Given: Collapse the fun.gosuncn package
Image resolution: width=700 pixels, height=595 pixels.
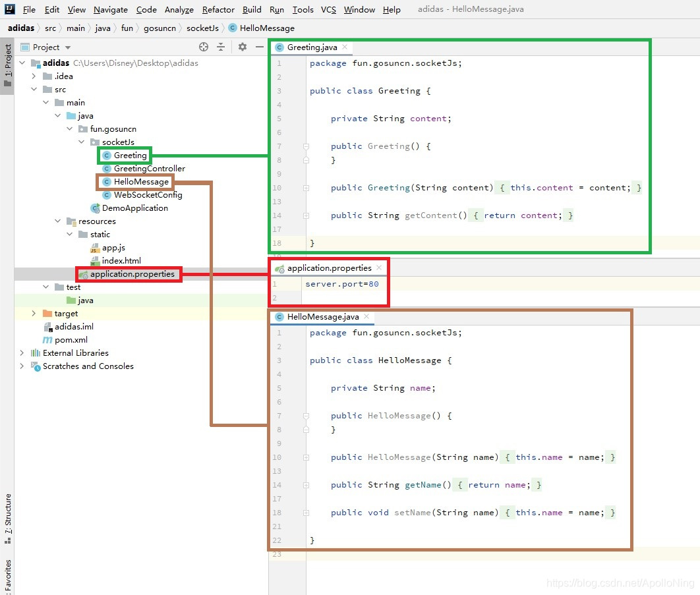Looking at the screenshot, I should pos(70,129).
